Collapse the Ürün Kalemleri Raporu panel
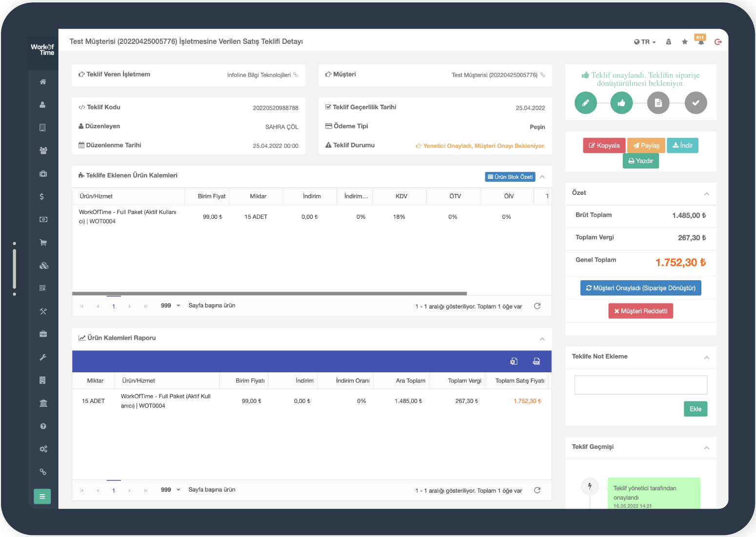 (542, 339)
